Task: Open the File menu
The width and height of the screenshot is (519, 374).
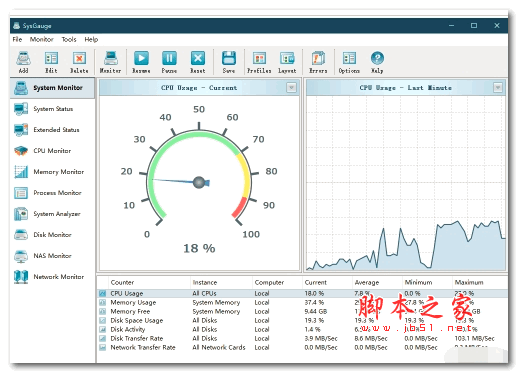Action: point(17,39)
